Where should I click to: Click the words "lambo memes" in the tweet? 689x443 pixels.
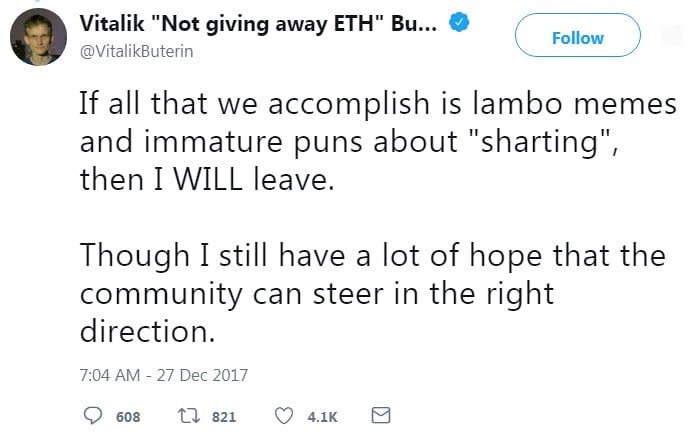[574, 104]
